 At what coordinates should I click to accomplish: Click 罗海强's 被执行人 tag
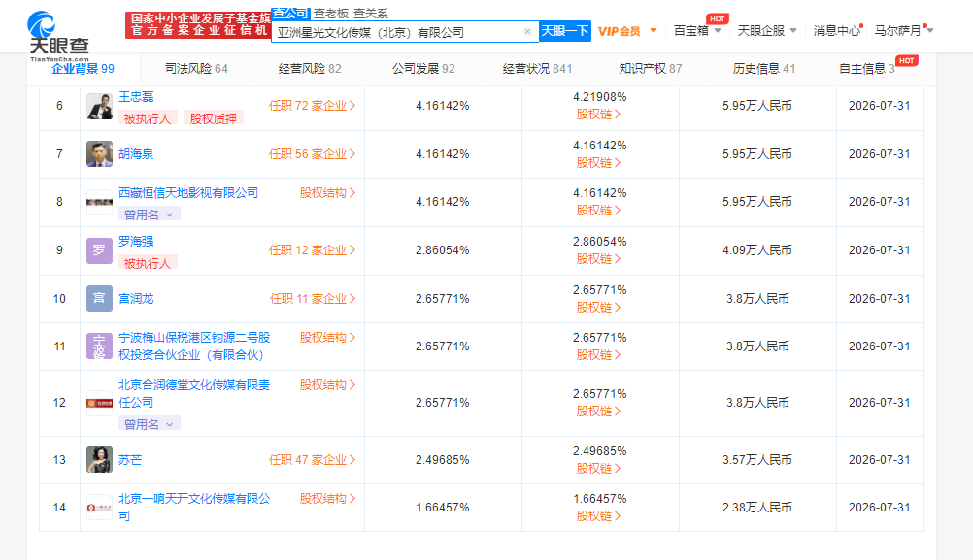(148, 264)
